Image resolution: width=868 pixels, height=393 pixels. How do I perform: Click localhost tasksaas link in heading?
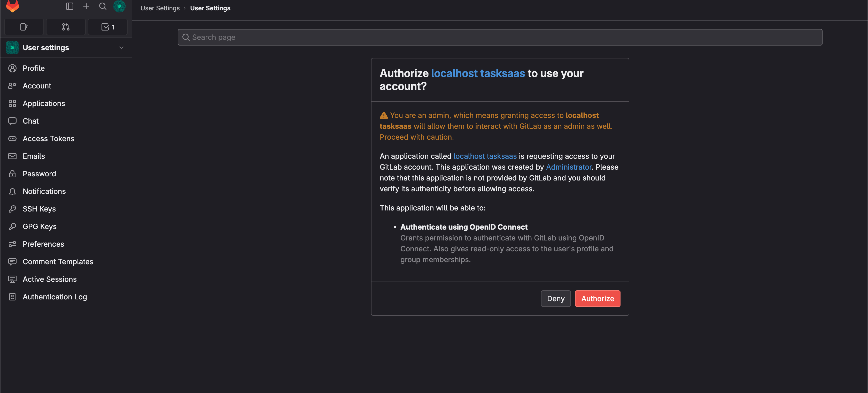(477, 73)
